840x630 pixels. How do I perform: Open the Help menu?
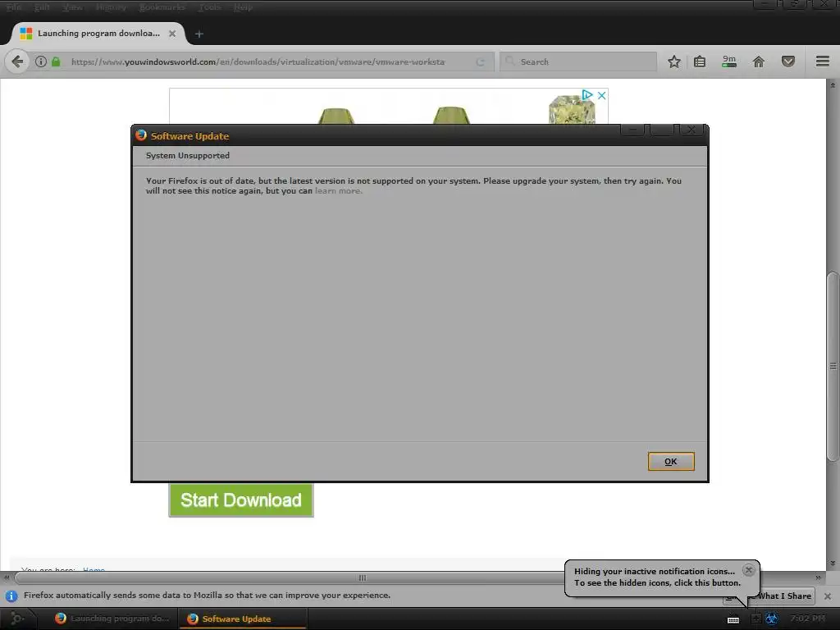tap(243, 7)
